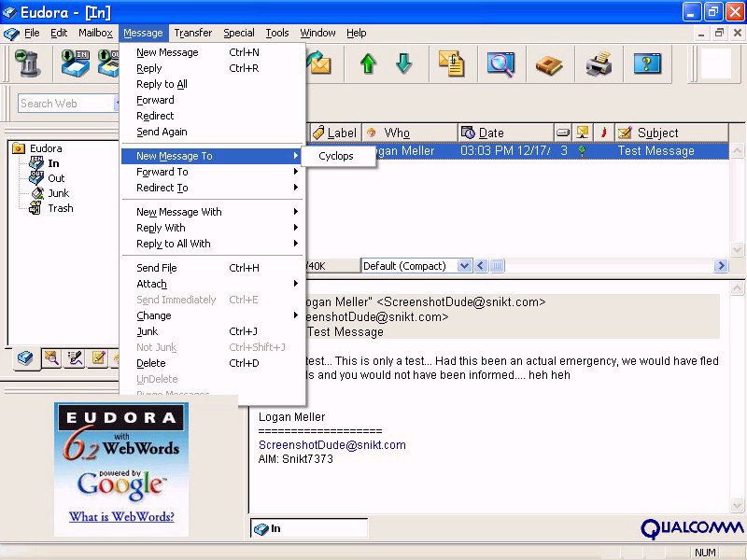This screenshot has height=560, width=747.
Task: Choose Cyclops from the recipient submenu
Action: 336,156
